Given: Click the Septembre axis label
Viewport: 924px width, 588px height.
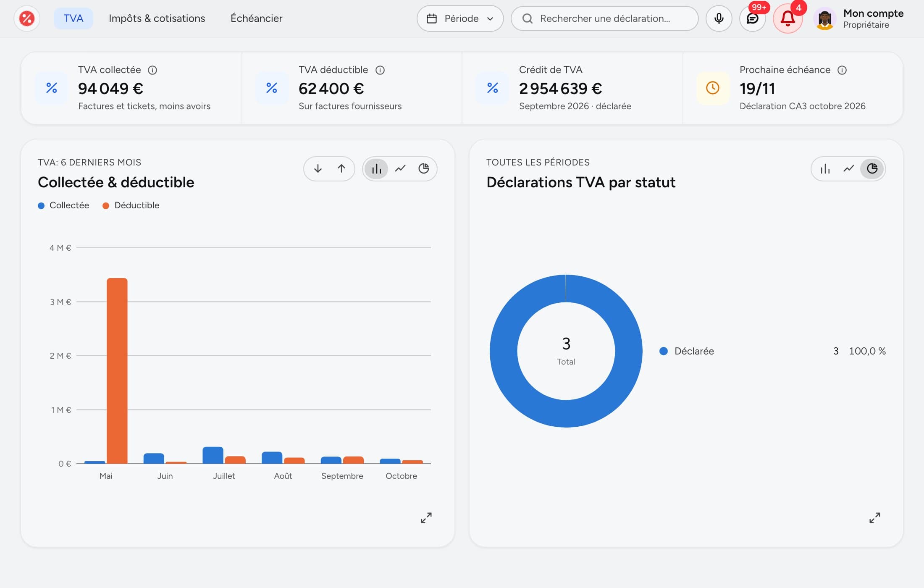Looking at the screenshot, I should tap(342, 476).
